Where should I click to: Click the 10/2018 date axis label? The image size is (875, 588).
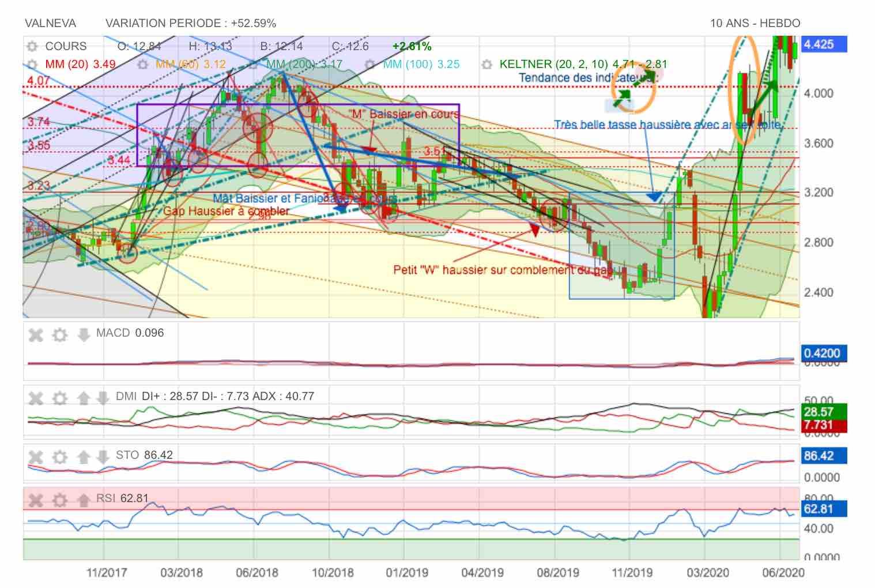[332, 573]
